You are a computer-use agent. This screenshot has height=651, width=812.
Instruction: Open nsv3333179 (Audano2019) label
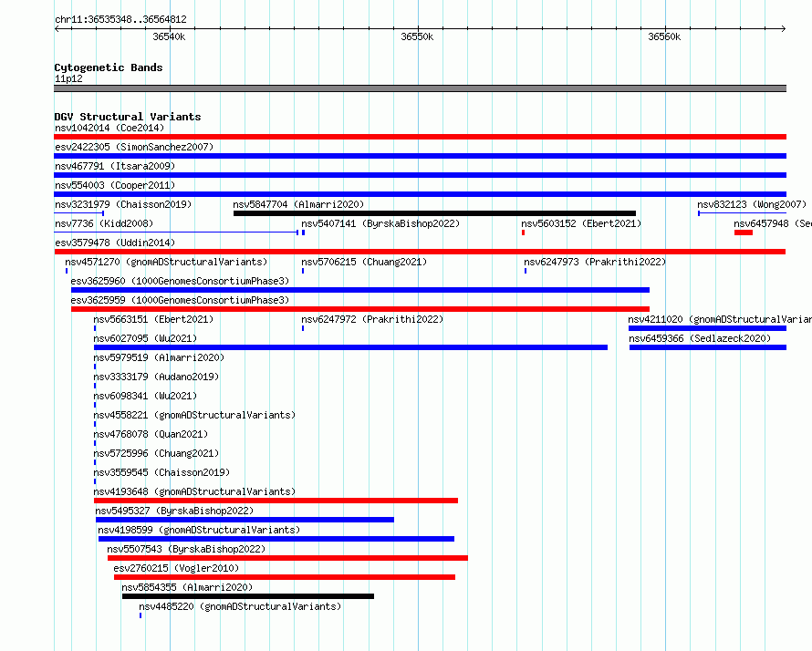pos(156,377)
